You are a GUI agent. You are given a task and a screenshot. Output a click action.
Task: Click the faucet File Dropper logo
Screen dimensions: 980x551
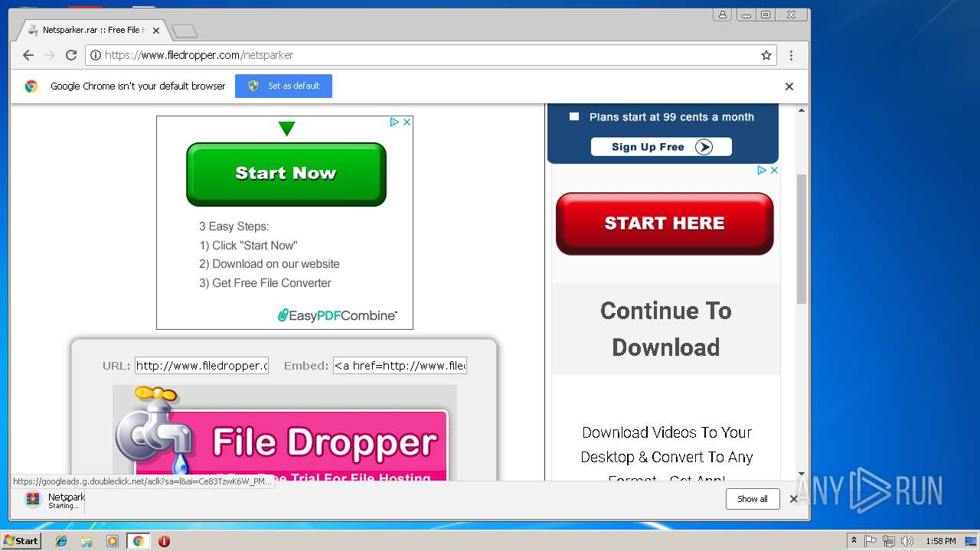[153, 430]
